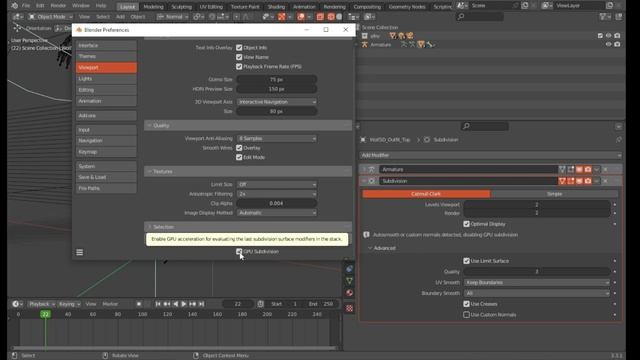
Task: Collapse the Textures section header
Action: [248, 171]
